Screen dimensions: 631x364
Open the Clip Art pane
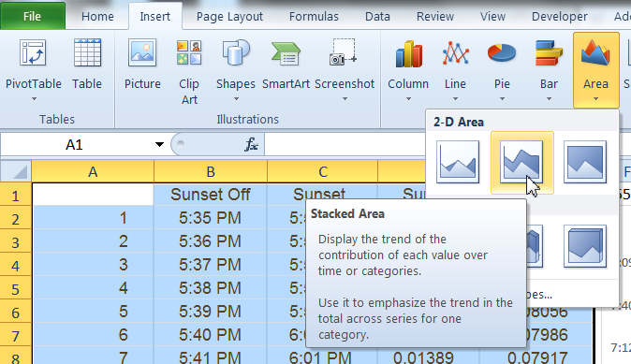pos(189,72)
